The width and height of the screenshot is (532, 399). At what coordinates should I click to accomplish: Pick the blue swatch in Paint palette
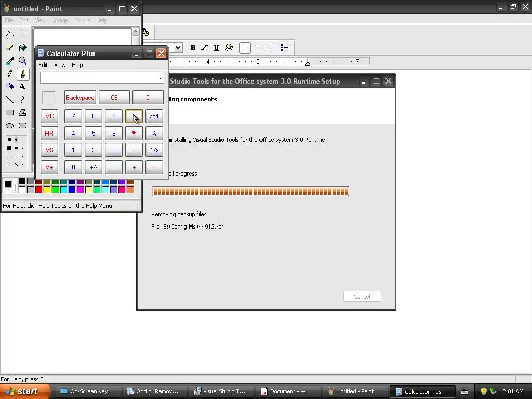pyautogui.click(x=72, y=189)
